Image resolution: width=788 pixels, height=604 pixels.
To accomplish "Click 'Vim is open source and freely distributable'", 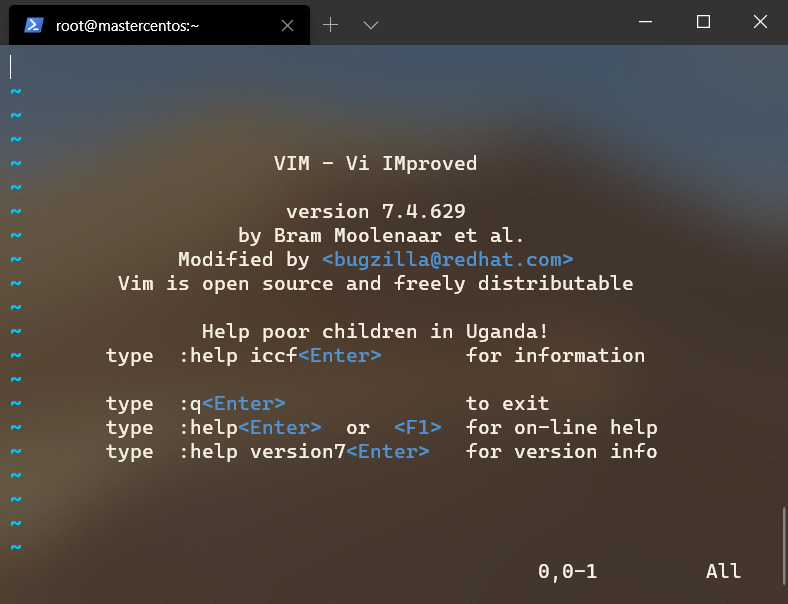I will click(375, 283).
